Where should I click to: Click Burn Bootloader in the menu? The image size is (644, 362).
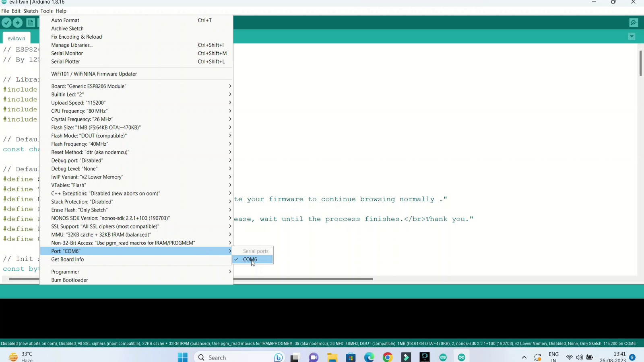click(70, 280)
